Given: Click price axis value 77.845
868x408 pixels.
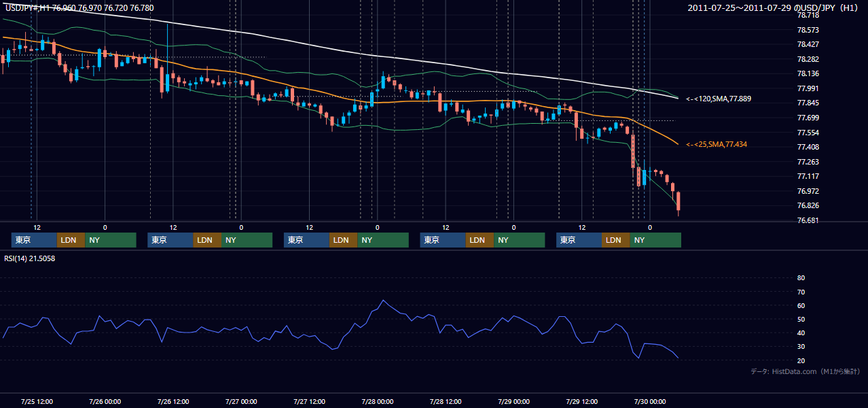Looking at the screenshot, I should [808, 103].
